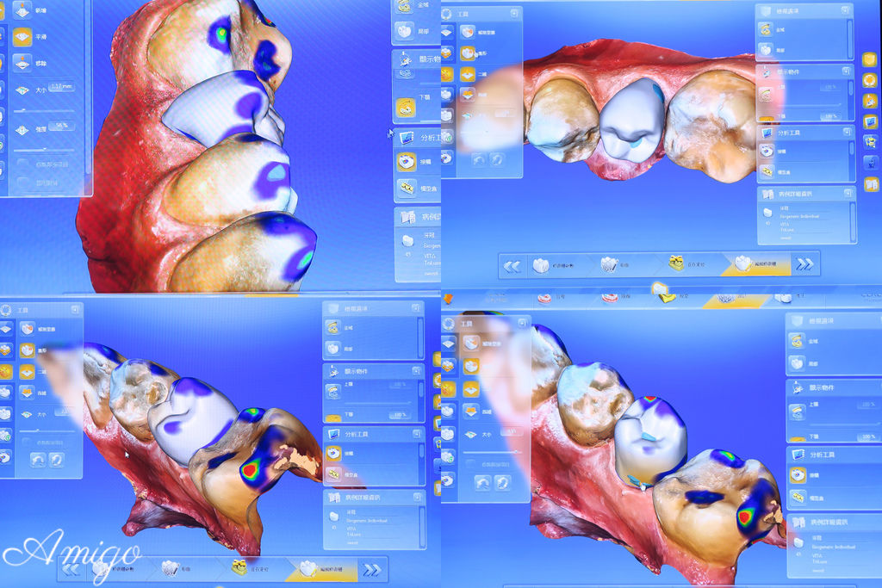Viewport: 882px width, 588px height.
Task: Collapse the Display Objects (顯示物件) panel in the top-right view
Action: pos(846,71)
